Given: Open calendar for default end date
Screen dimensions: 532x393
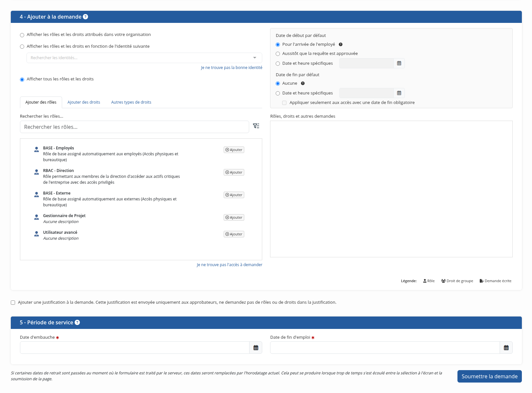Looking at the screenshot, I should click(399, 93).
